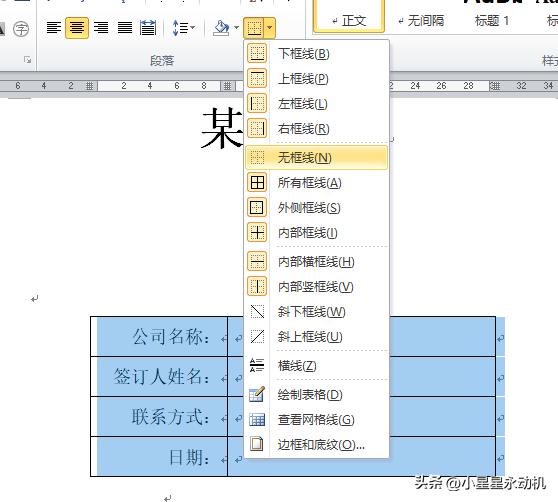Click the large 某 title character
This screenshot has height=502, width=558.
223,128
